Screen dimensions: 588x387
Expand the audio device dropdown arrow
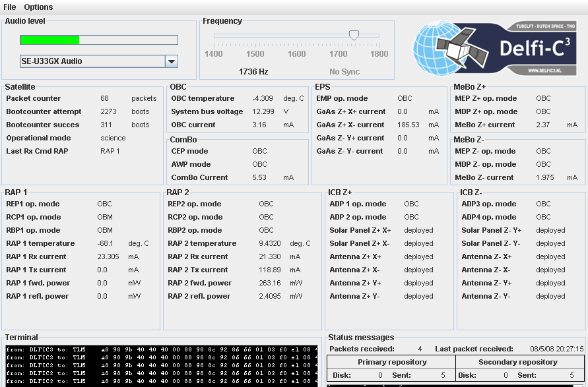click(x=171, y=61)
